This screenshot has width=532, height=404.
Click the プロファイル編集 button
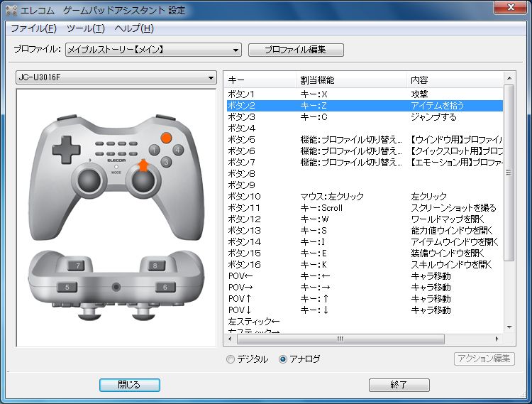point(296,50)
